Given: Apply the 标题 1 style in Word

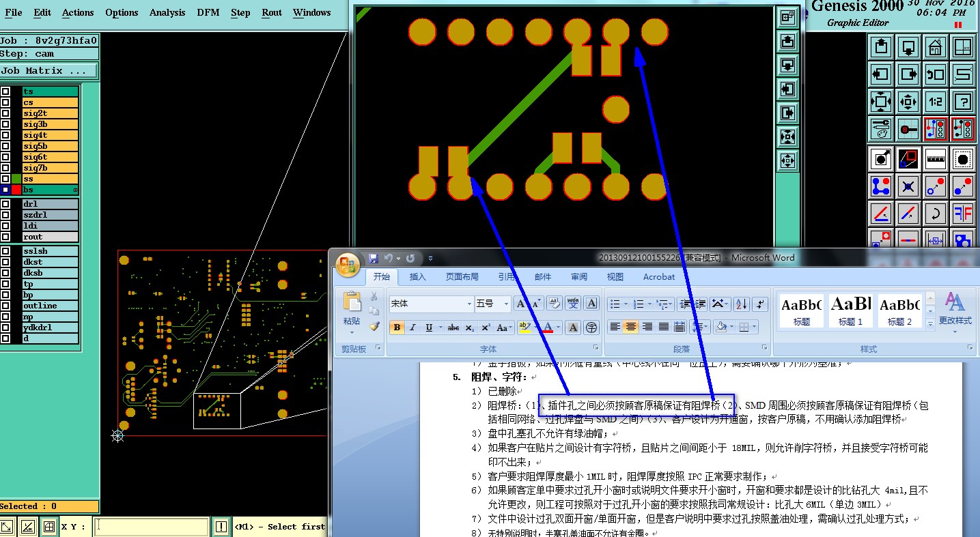Looking at the screenshot, I should 851,310.
